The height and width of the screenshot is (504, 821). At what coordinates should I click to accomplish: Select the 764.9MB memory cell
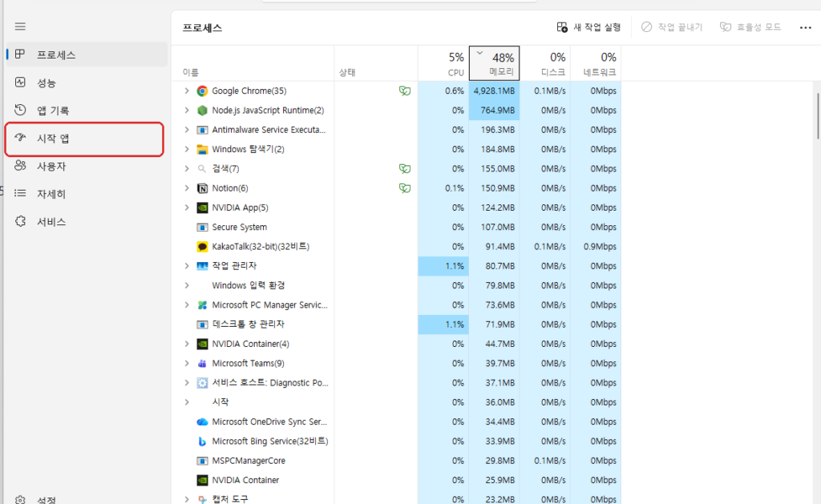pyautogui.click(x=494, y=111)
